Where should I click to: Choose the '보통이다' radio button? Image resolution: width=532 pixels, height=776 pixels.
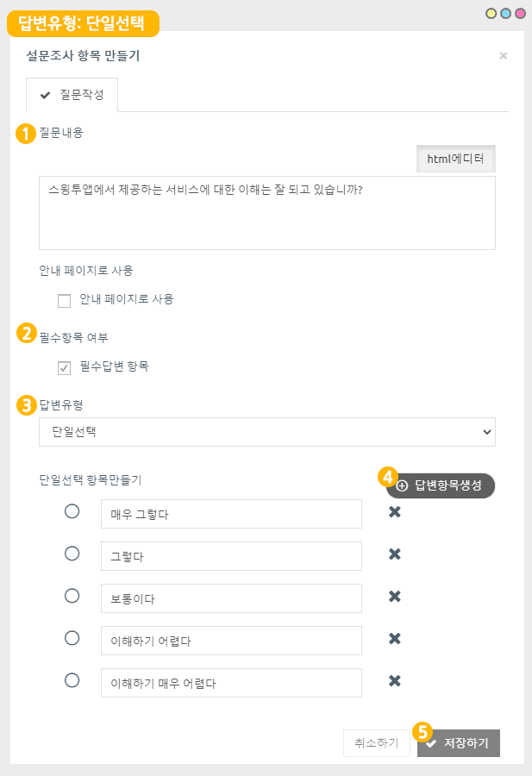point(72,596)
